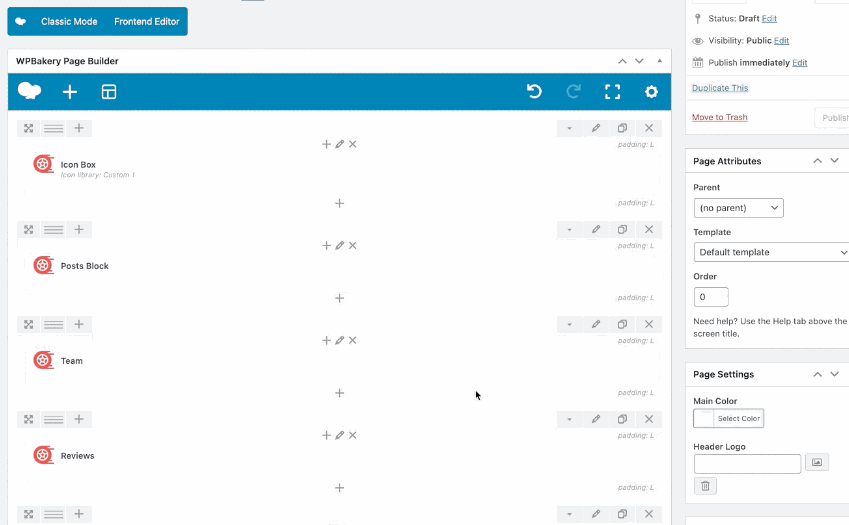Delete the Reviews row
849x525 pixels.
coord(649,419)
